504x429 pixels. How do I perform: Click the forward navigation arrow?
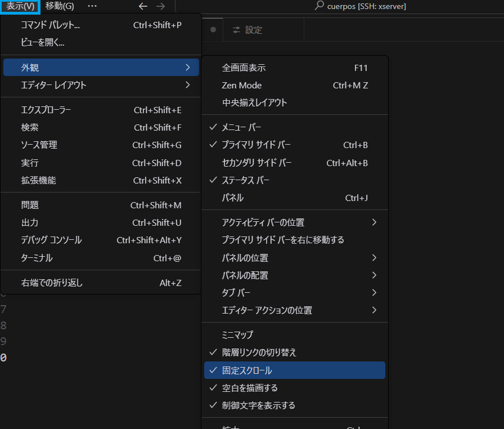coord(160,6)
